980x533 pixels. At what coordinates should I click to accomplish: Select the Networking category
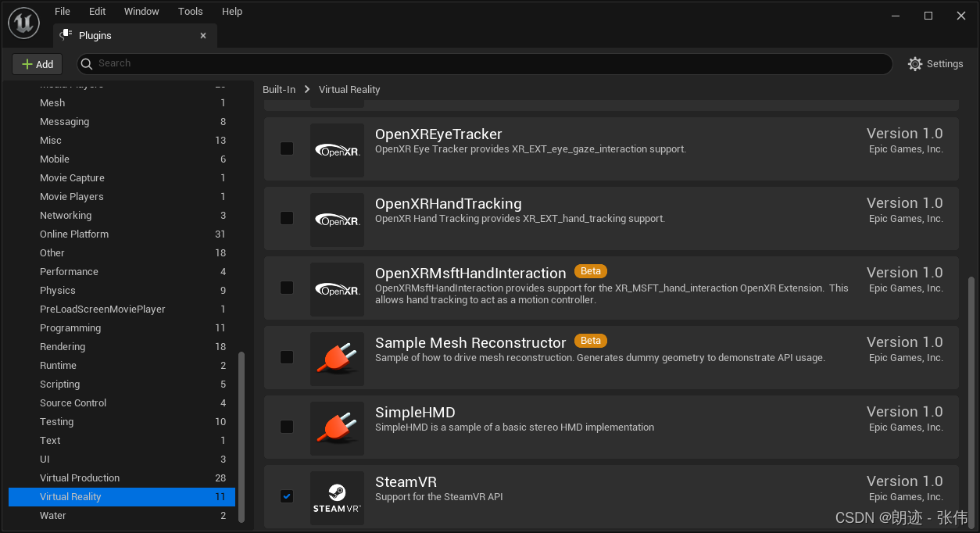coord(122,216)
